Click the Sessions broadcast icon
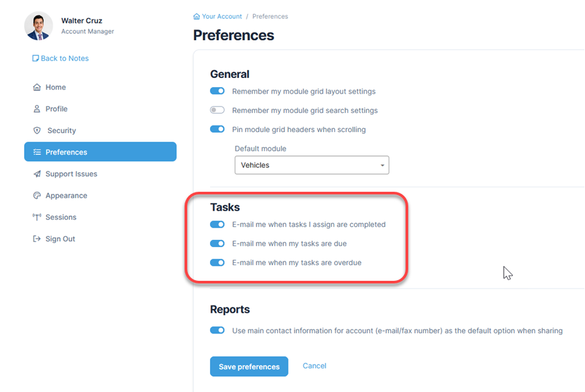The width and height of the screenshot is (585, 392). coord(37,217)
